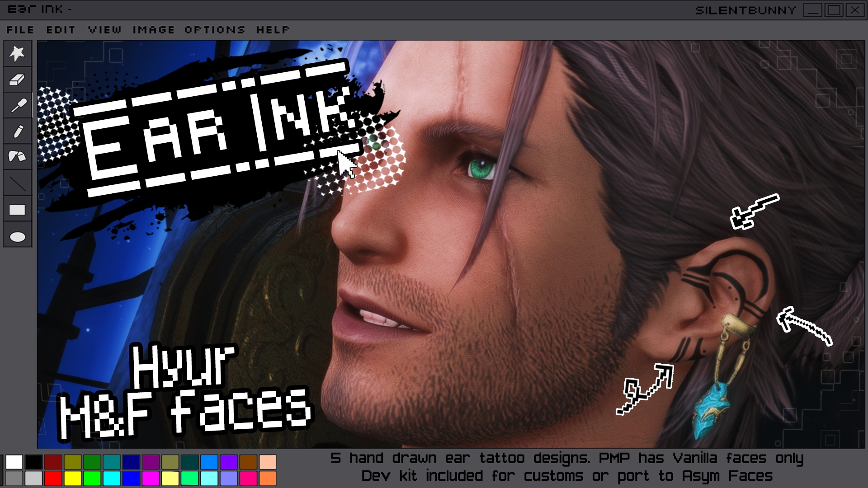
Task: Choose the Rectangle shape tool
Action: point(18,209)
